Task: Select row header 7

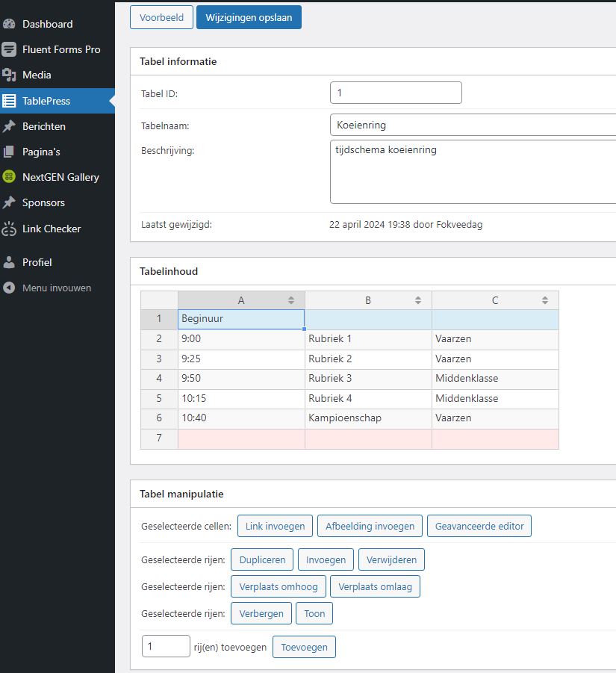Action: tap(159, 438)
